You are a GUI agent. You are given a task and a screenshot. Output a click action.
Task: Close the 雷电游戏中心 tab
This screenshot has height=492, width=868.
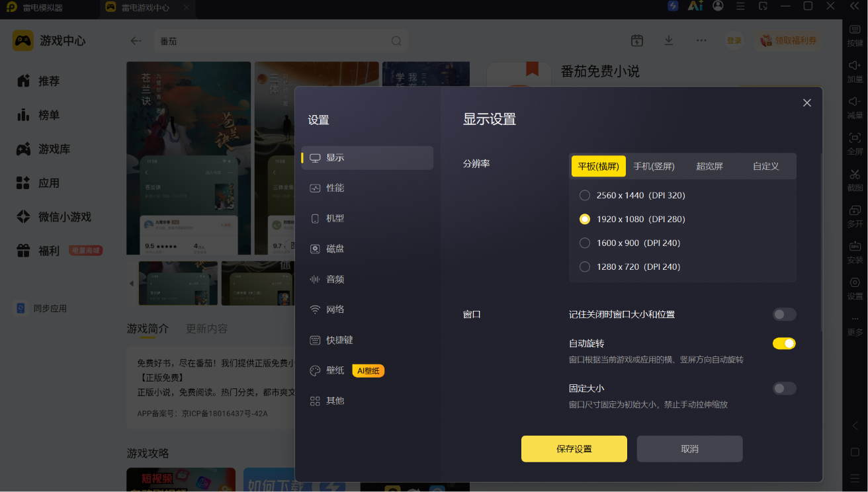click(187, 8)
